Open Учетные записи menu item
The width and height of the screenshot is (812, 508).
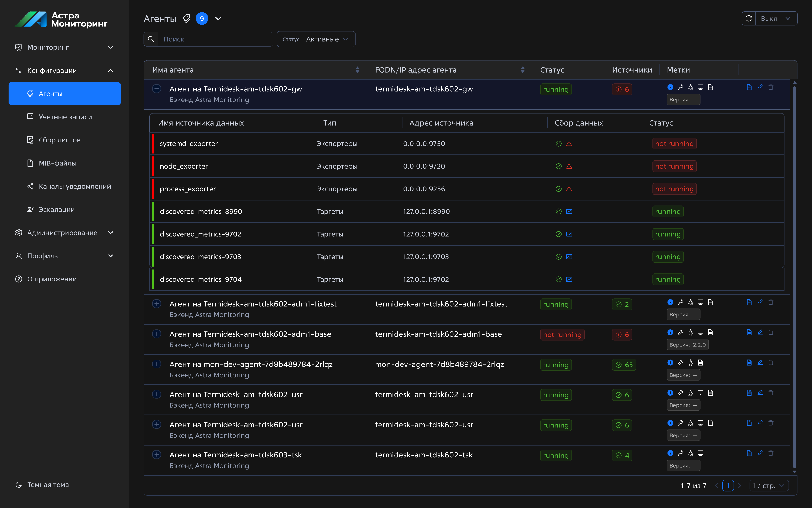coord(65,117)
